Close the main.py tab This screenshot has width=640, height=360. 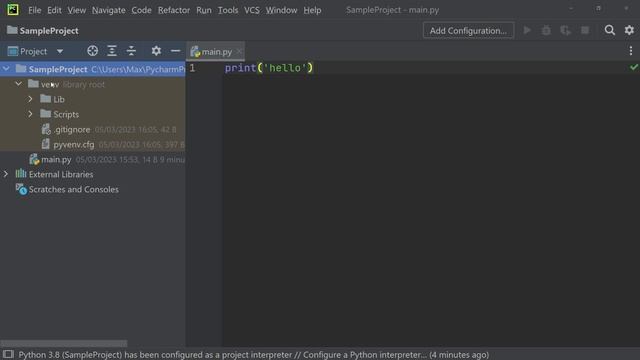[239, 51]
